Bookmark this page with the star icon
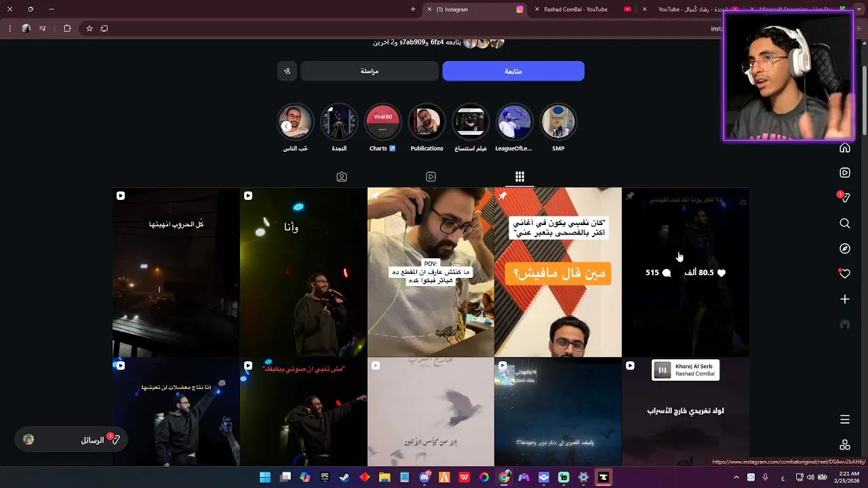The image size is (868, 488). (89, 28)
